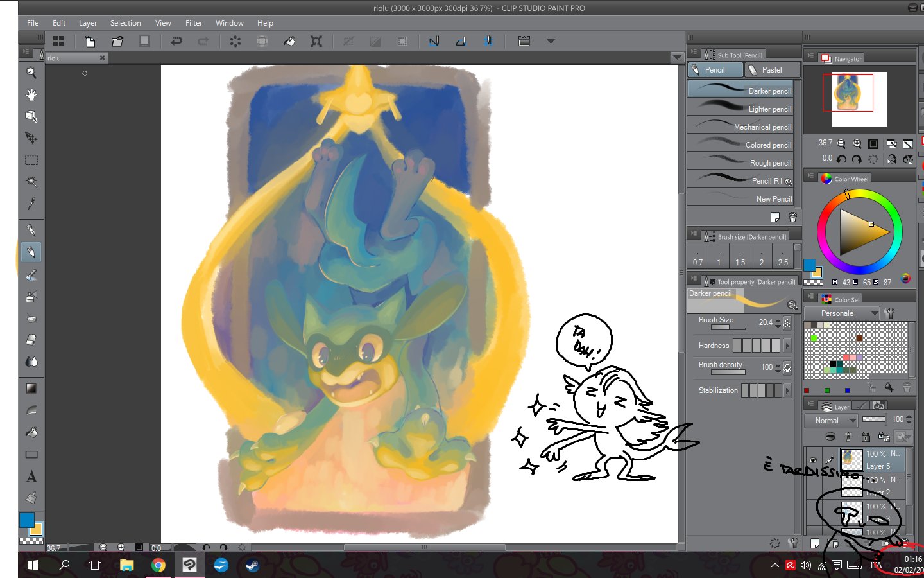This screenshot has width=924, height=578.
Task: Toggle Lock Transparent Pixel in Layer panel
Action: click(x=884, y=437)
